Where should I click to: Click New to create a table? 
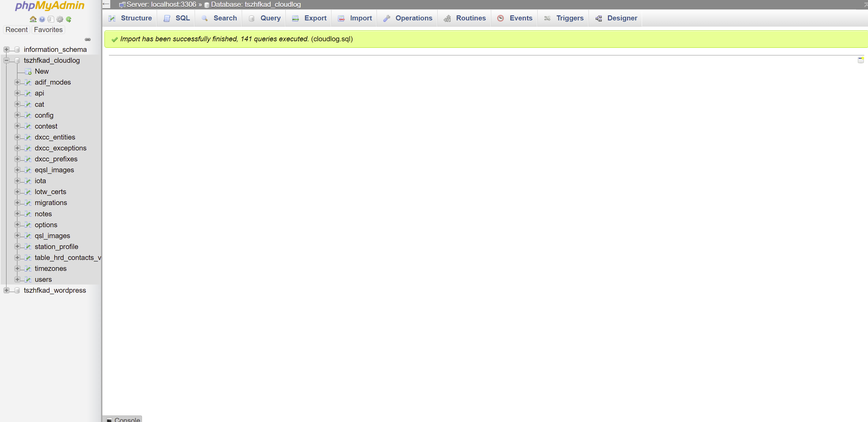tap(42, 71)
